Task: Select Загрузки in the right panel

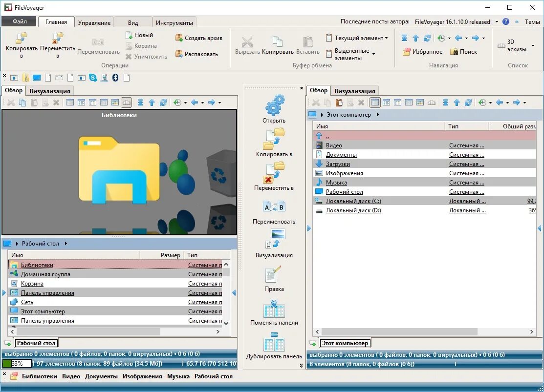Action: [x=424, y=164]
